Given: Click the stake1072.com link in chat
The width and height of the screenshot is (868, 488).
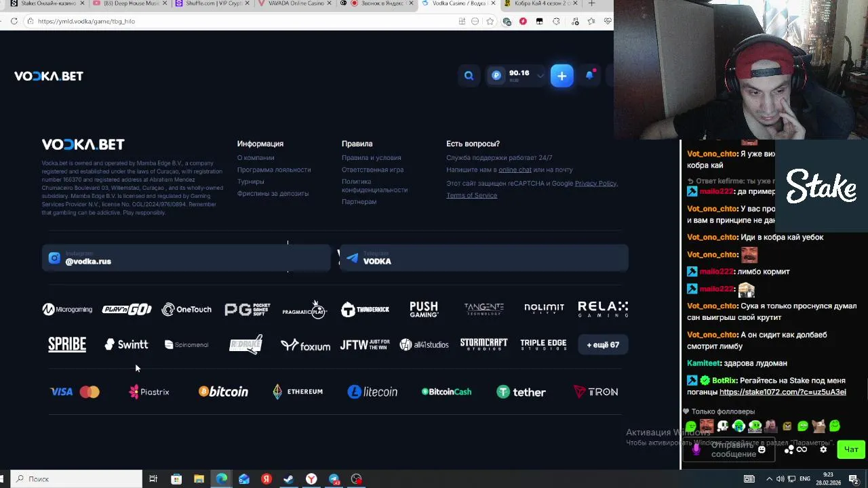Looking at the screenshot, I should coord(783,392).
